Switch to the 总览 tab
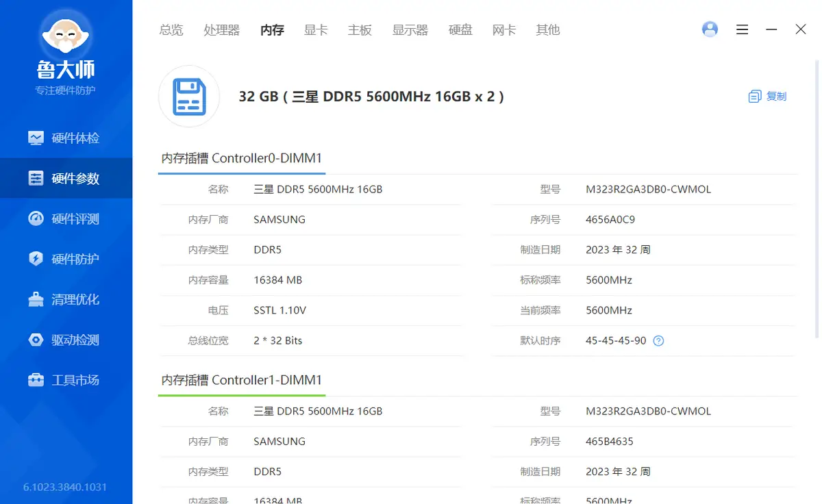 coord(171,29)
